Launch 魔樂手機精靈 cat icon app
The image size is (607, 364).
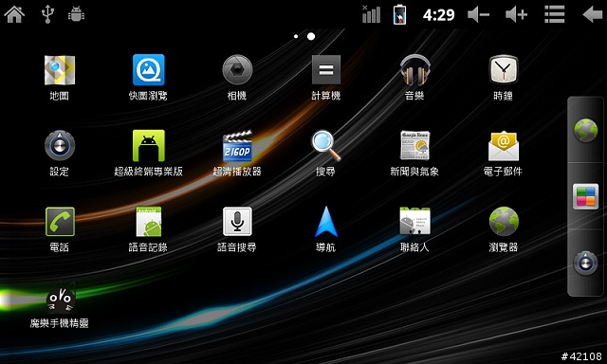61,298
